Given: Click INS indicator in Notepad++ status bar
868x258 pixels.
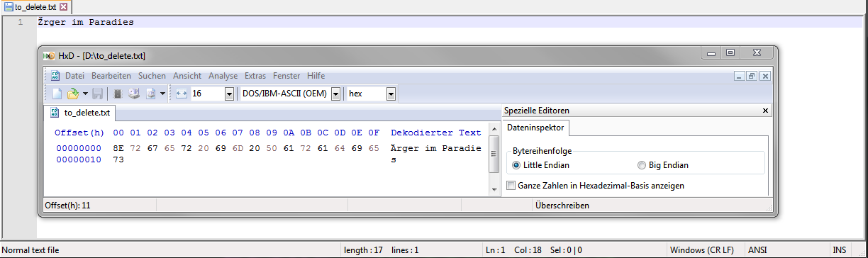Looking at the screenshot, I should pos(840,250).
